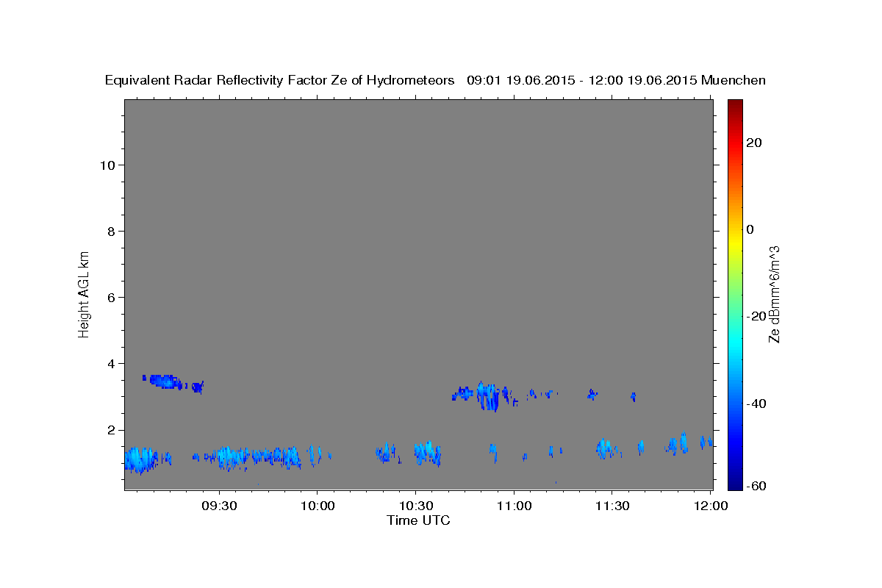This screenshot has width=882, height=588.
Task: Click the 'Ze dBmm^6/m^3' colorbar label
Action: (x=773, y=294)
